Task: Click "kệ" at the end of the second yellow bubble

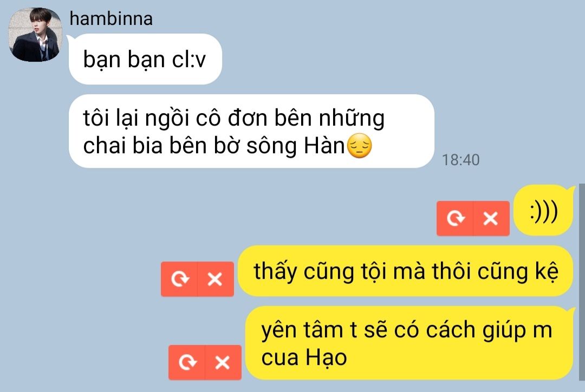Action: pyautogui.click(x=547, y=271)
